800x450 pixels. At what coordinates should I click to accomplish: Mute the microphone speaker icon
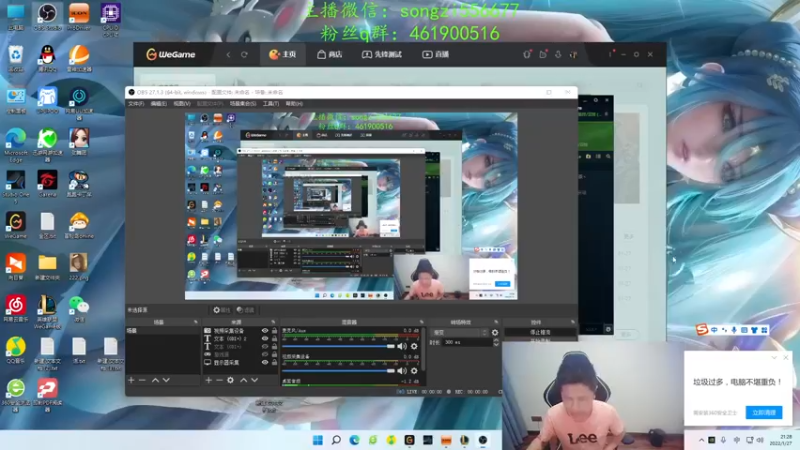click(x=402, y=346)
